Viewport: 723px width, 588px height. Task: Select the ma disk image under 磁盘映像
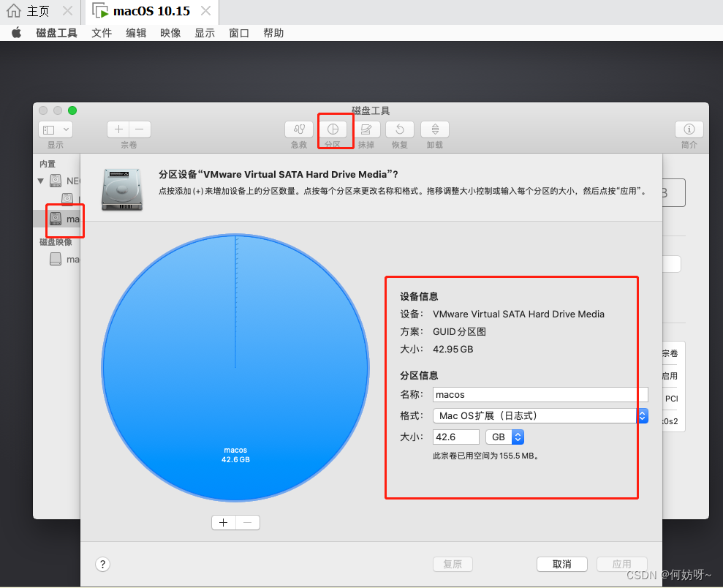click(64, 259)
